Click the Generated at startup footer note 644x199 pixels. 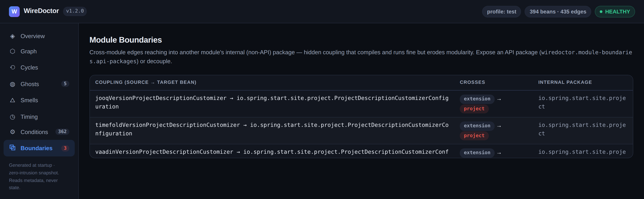[x=34, y=176]
